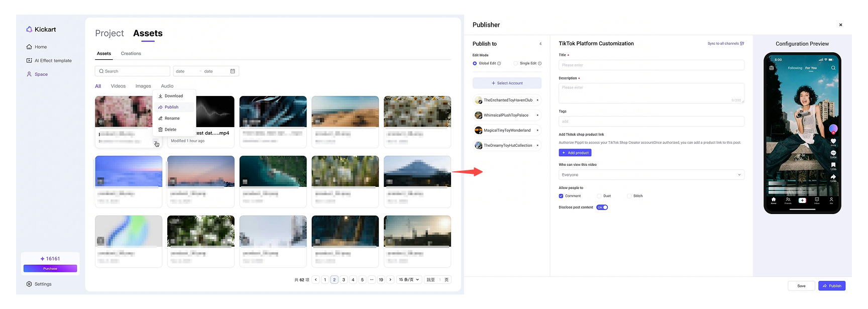Click the Publish button at the panel bottom
This screenshot has width=868, height=309.
[832, 286]
